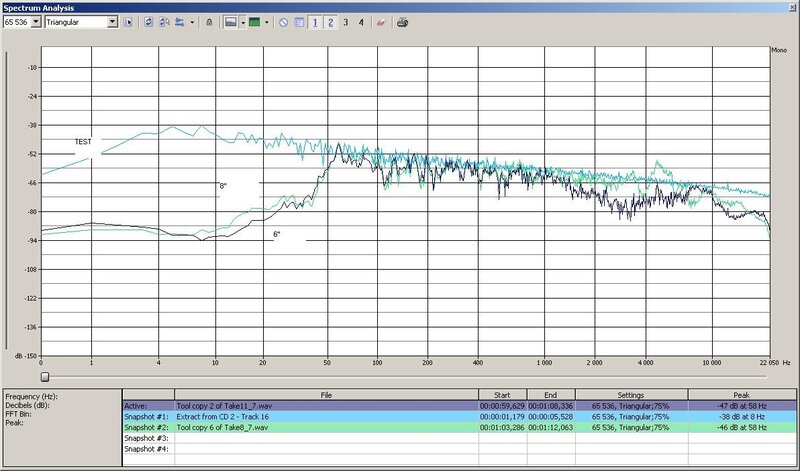800x471 pixels.
Task: Click the lock icon in toolbar
Action: click(x=208, y=21)
